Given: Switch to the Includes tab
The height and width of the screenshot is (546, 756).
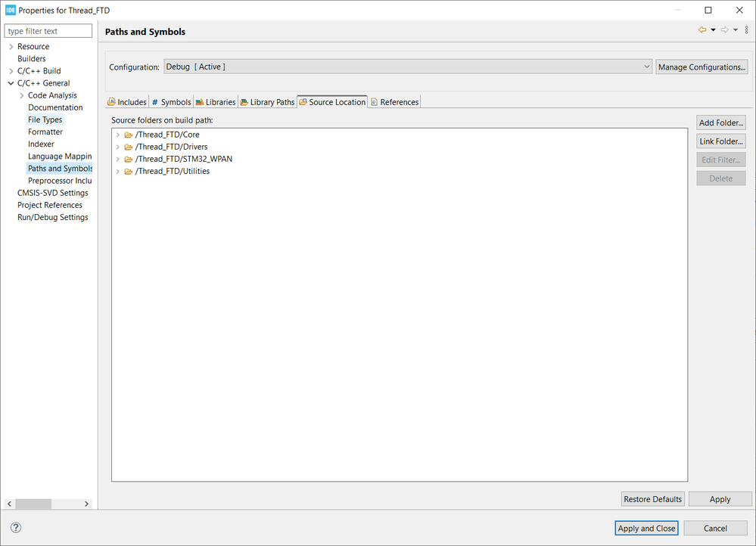Looking at the screenshot, I should coord(127,102).
